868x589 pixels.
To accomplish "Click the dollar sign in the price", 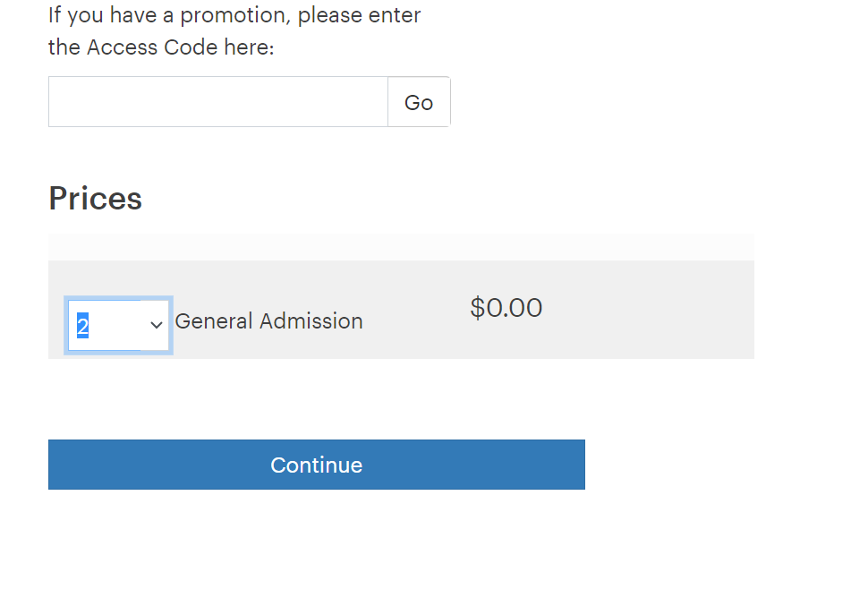I will (x=477, y=308).
